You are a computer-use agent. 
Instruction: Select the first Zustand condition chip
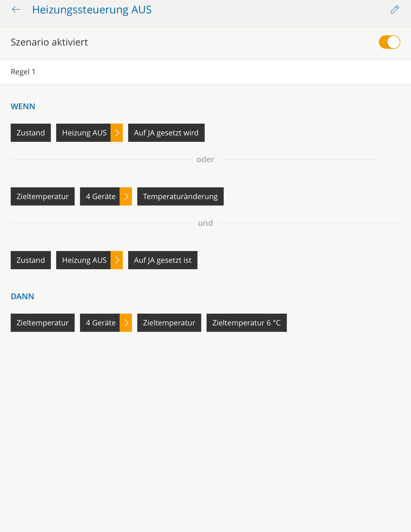tap(31, 133)
